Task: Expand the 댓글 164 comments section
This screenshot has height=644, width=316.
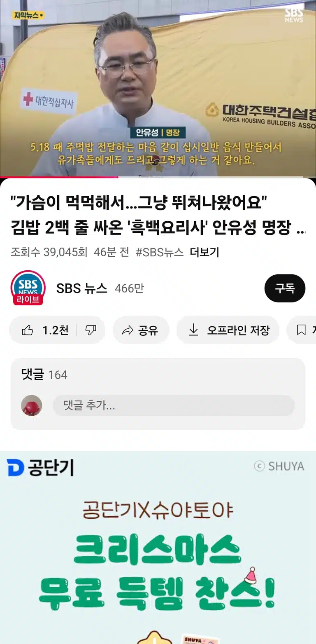Action: coord(158,375)
